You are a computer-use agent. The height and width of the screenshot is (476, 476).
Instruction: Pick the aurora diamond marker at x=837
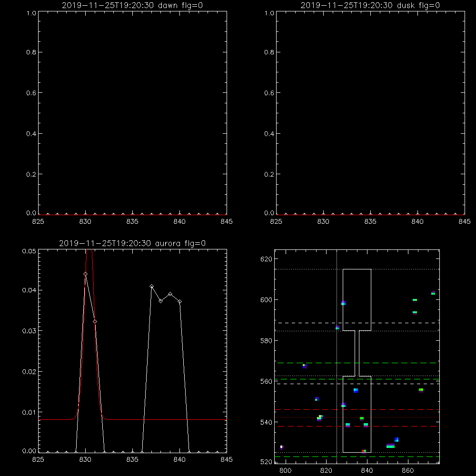click(151, 286)
